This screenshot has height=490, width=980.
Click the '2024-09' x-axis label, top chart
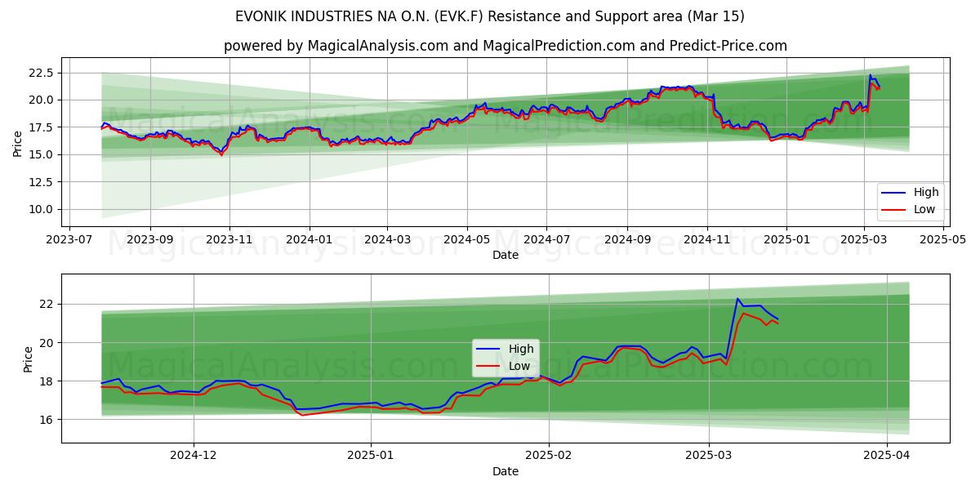tap(627, 240)
